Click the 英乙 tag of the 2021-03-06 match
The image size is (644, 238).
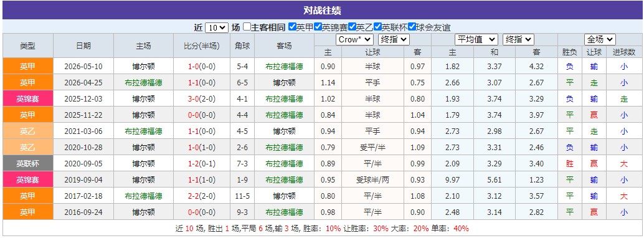point(27,131)
